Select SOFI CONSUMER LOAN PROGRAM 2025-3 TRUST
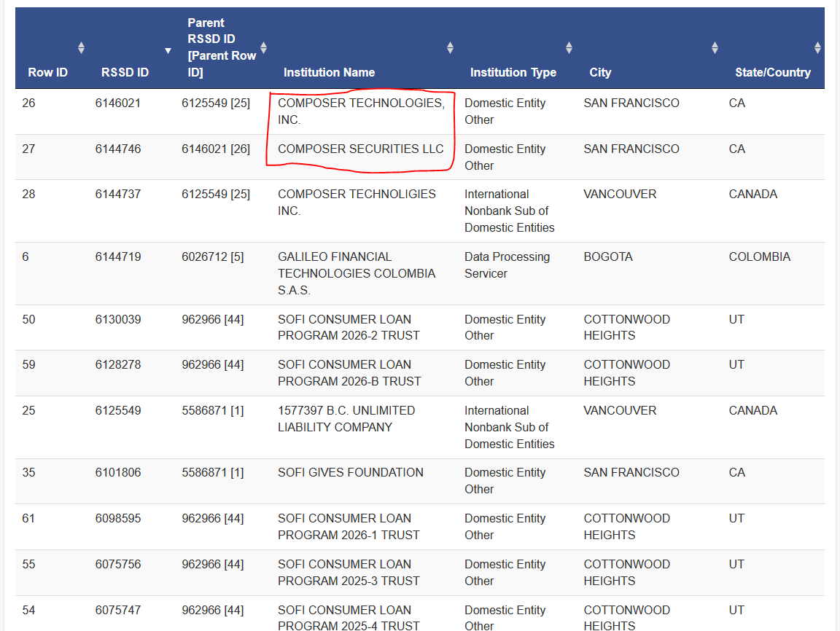Image resolution: width=840 pixels, height=631 pixels. tap(349, 573)
